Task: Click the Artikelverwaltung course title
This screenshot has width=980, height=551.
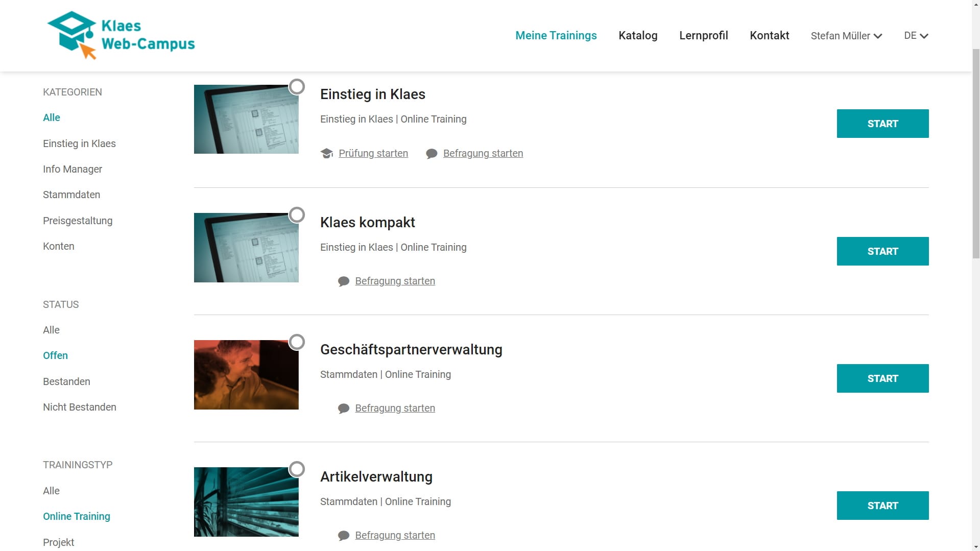Action: click(376, 476)
